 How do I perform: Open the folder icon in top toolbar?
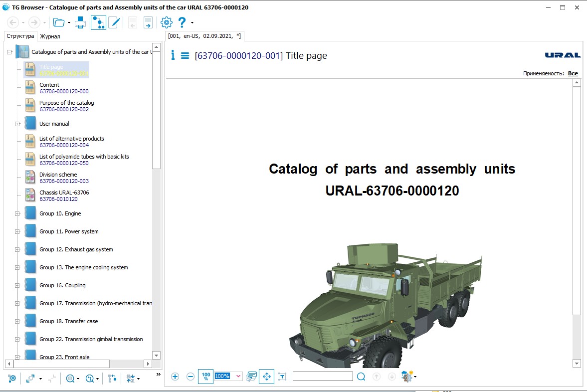[59, 22]
